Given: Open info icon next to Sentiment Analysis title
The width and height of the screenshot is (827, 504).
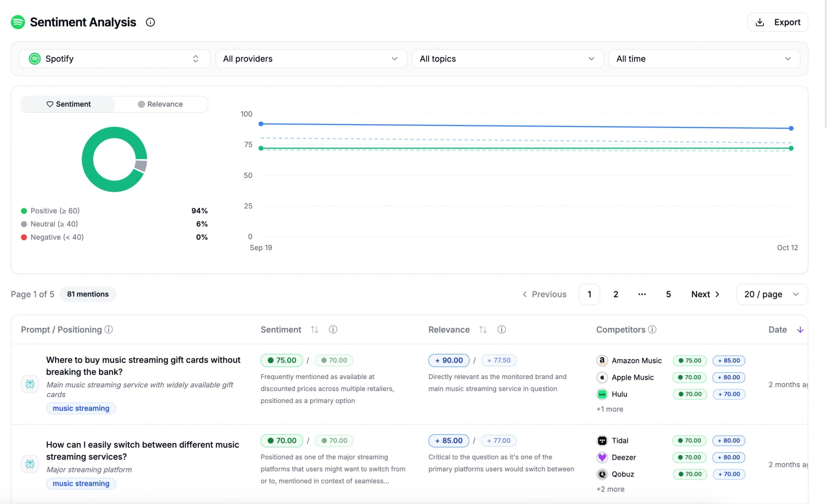Looking at the screenshot, I should (150, 22).
